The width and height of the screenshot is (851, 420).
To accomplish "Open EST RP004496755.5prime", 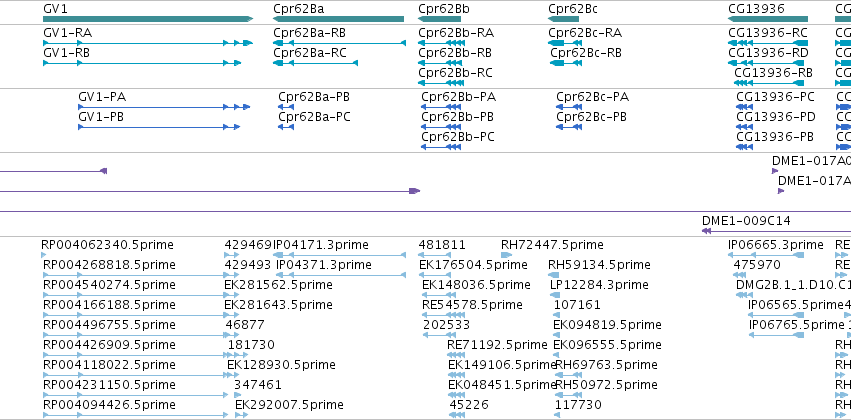I will click(x=110, y=325).
